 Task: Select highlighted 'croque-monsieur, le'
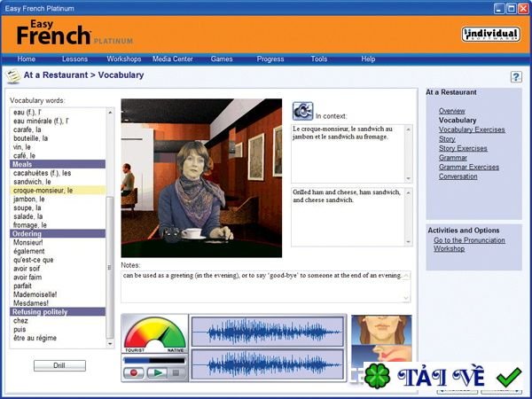[x=58, y=191]
